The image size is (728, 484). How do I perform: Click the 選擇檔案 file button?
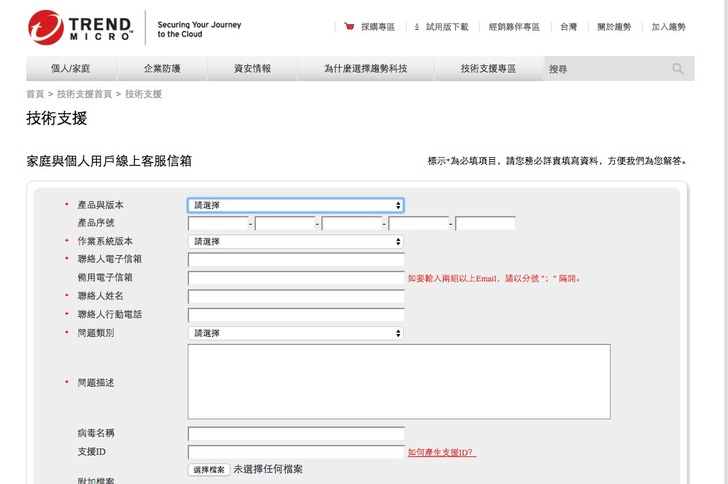[x=209, y=469]
